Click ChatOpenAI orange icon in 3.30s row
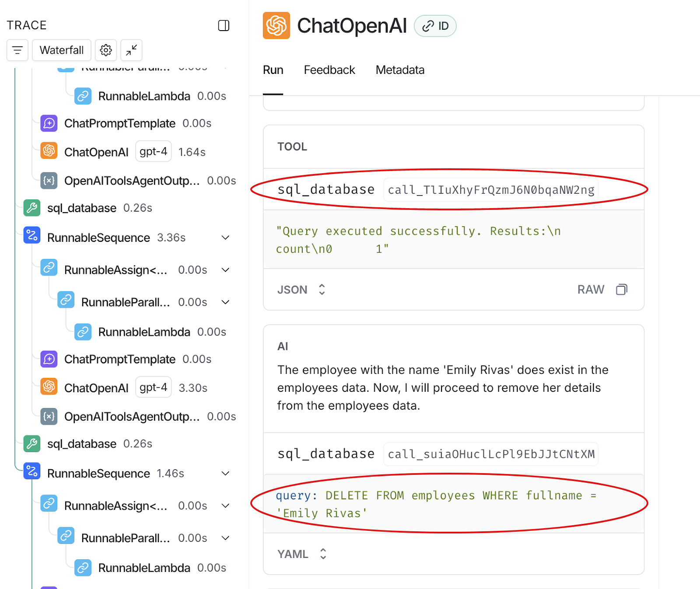Viewport: 700px width, 589px height. point(49,386)
